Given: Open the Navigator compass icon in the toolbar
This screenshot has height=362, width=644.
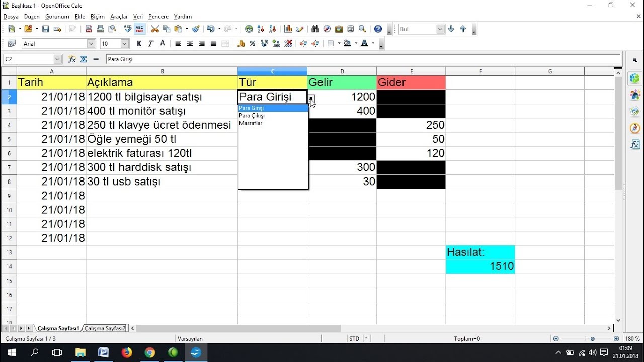Looking at the screenshot, I should (327, 29).
